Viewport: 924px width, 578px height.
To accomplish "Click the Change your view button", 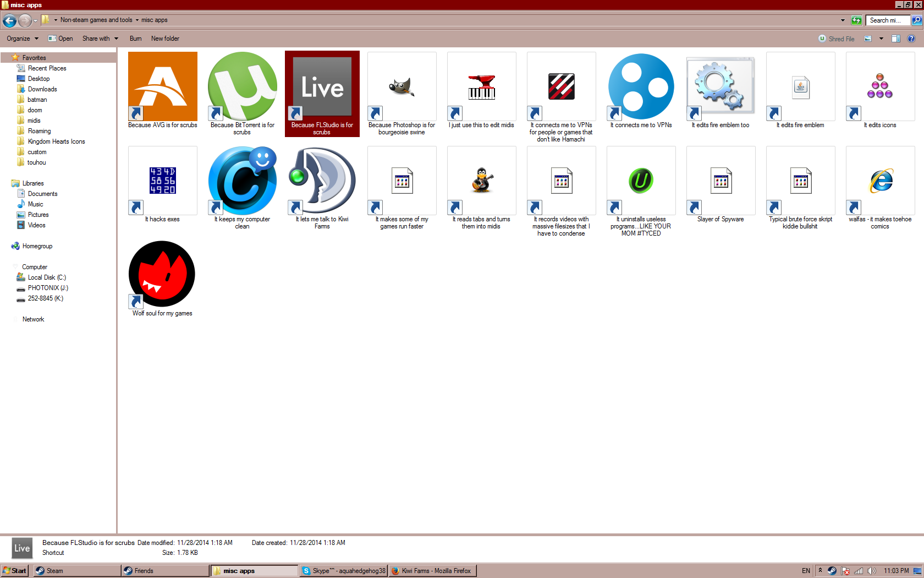I will 868,39.
